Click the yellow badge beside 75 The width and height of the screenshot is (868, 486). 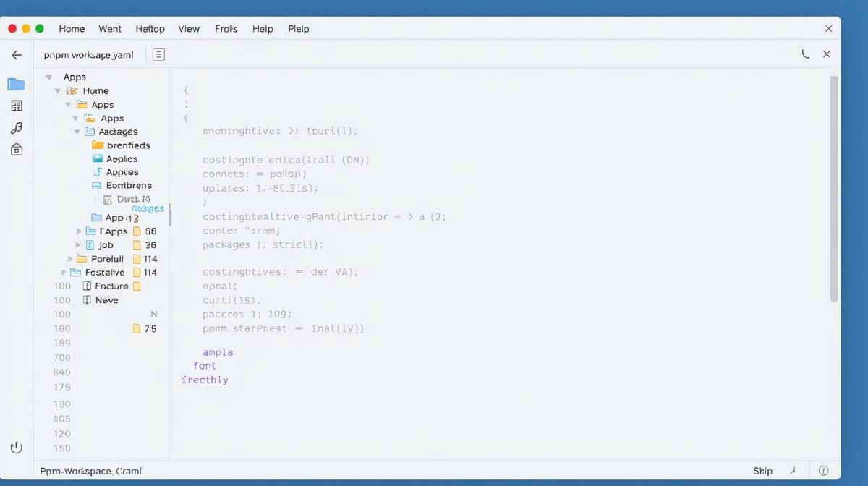coord(137,328)
